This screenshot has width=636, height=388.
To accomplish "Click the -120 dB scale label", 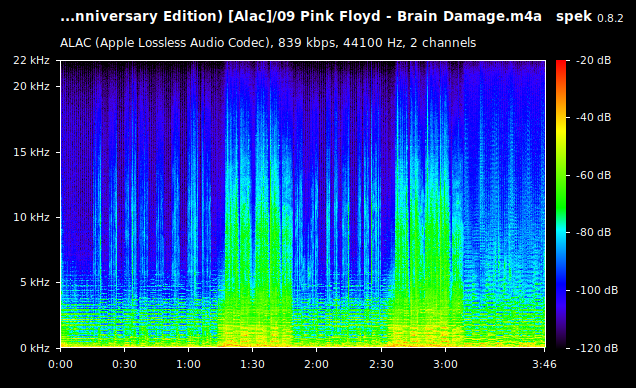I will 597,348.
